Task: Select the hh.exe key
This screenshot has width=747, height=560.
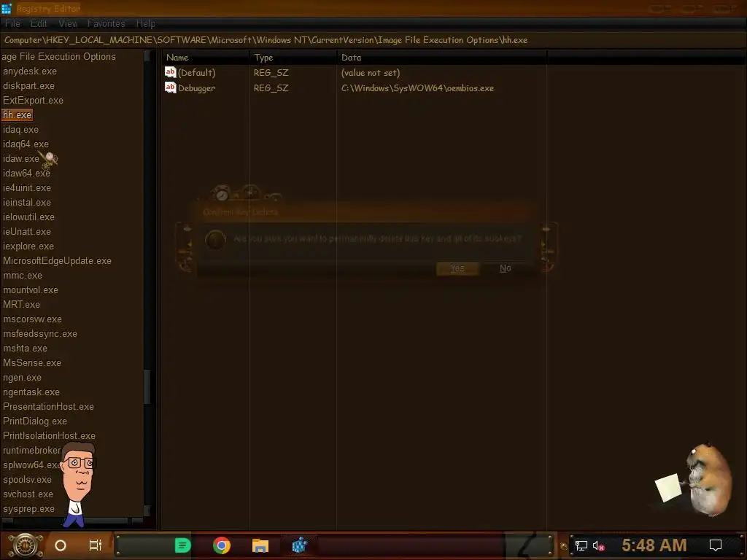Action: [18, 114]
